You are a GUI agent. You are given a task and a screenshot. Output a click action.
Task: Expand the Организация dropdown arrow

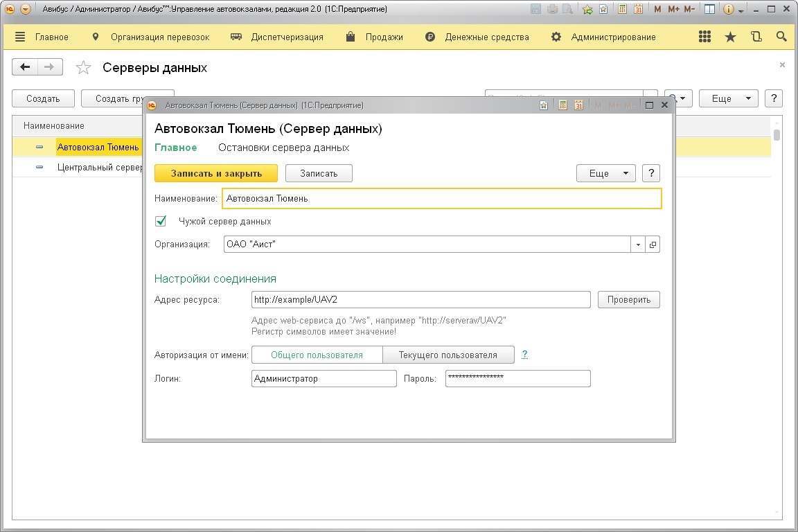[637, 245]
